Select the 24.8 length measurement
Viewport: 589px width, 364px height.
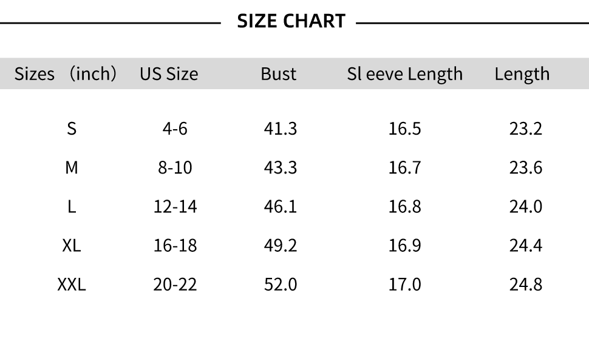[525, 284]
